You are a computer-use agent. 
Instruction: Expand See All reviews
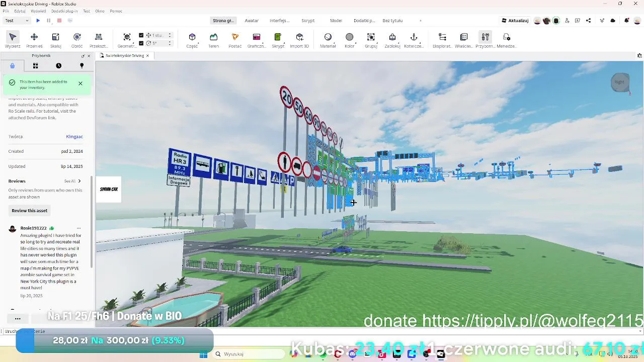click(x=72, y=181)
